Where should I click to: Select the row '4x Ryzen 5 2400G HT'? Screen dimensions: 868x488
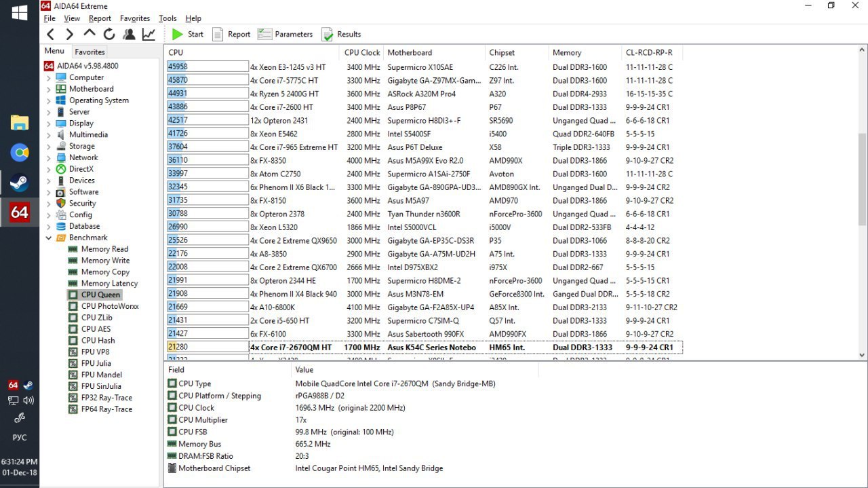point(425,94)
